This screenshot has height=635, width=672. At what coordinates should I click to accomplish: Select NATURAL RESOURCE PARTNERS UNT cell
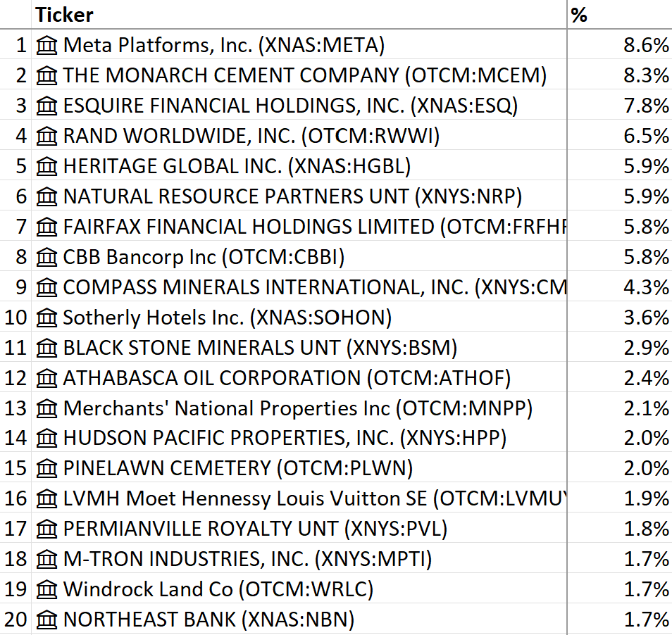coord(299,196)
